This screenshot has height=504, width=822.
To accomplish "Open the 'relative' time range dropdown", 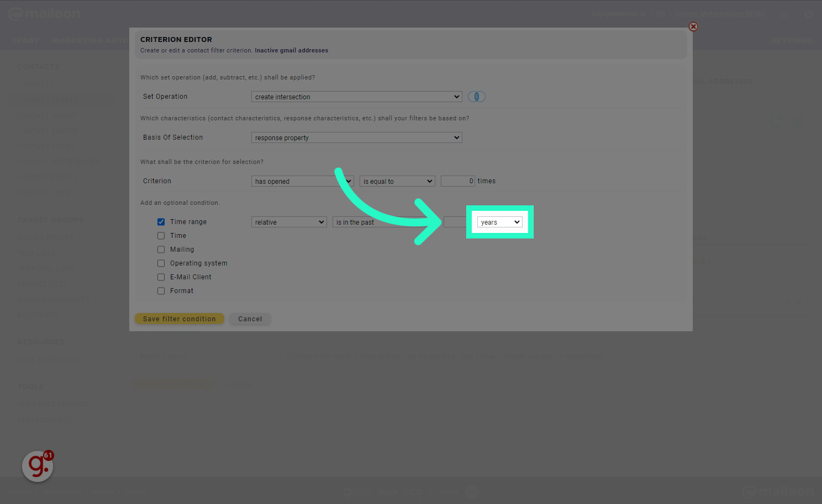I will coord(289,222).
